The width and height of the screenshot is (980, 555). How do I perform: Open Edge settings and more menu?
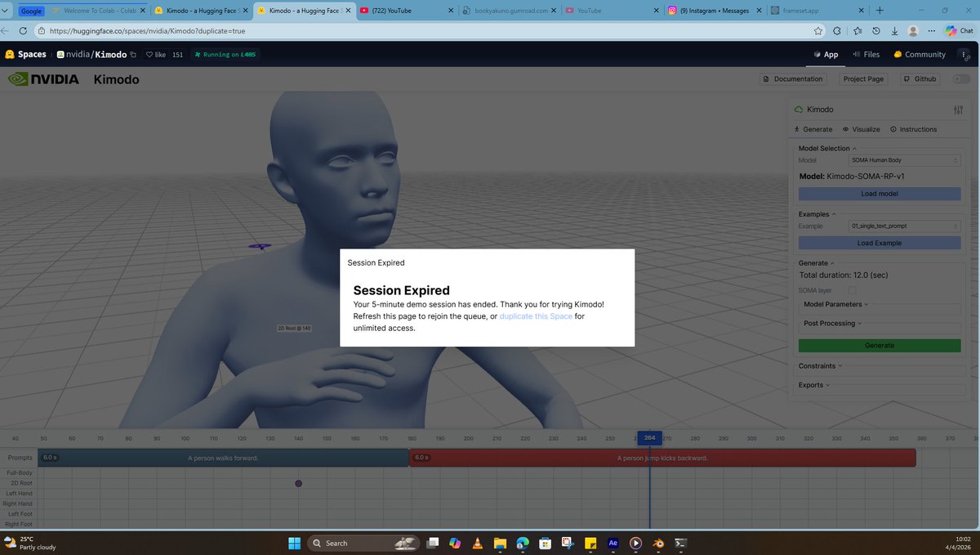tap(933, 30)
